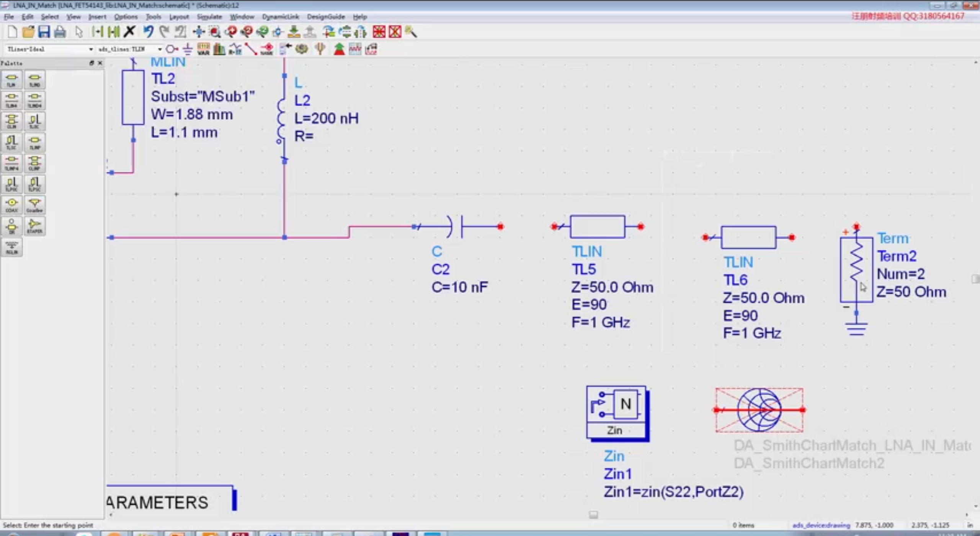Open the DynamicLink menu
Screen dimensions: 980x536
280,17
